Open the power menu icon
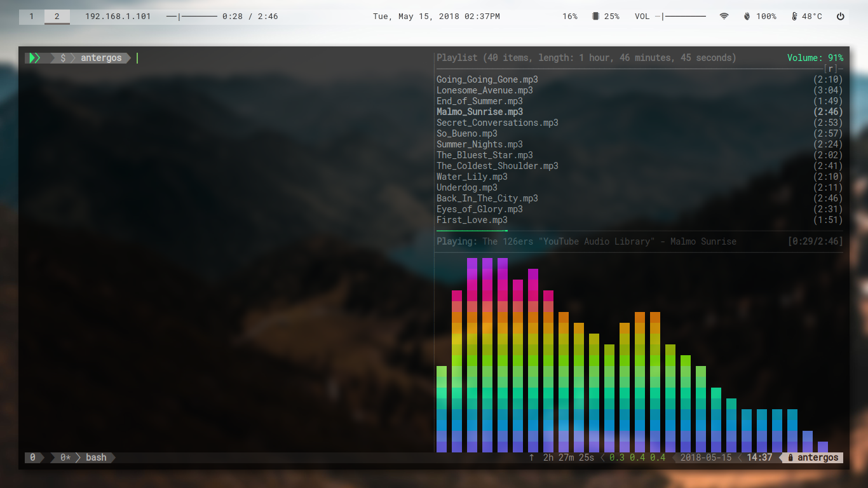 tap(841, 17)
